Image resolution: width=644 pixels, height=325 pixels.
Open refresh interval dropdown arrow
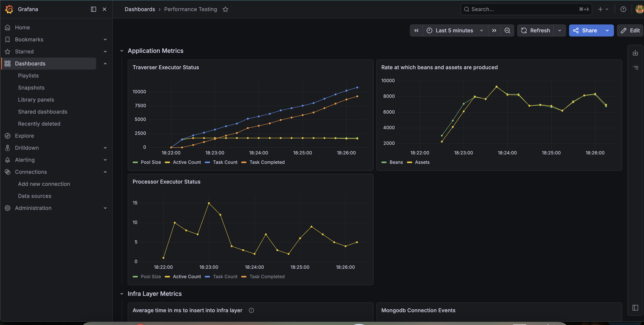pyautogui.click(x=559, y=30)
